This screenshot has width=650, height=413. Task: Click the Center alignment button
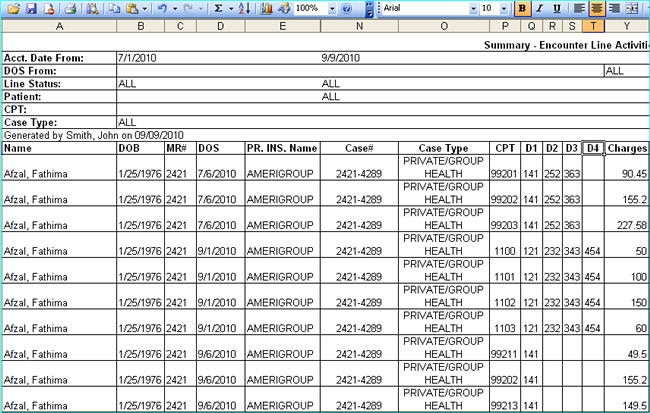(x=594, y=8)
